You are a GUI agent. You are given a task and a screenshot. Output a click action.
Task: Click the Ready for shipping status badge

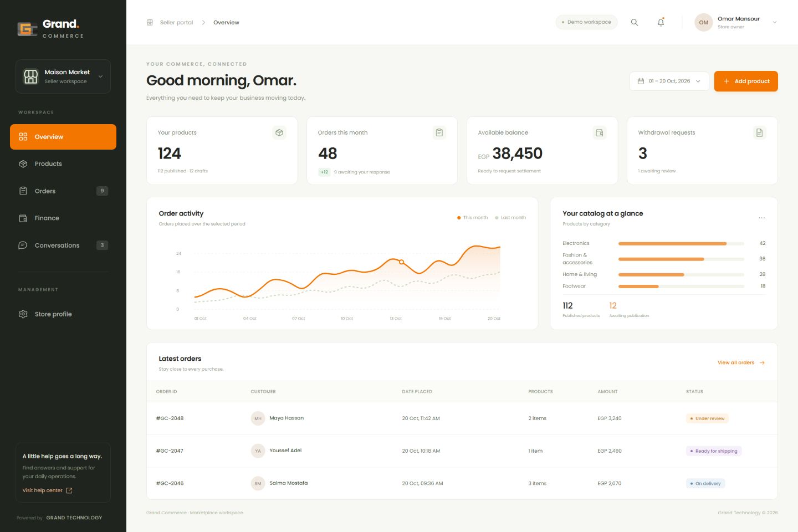click(714, 451)
